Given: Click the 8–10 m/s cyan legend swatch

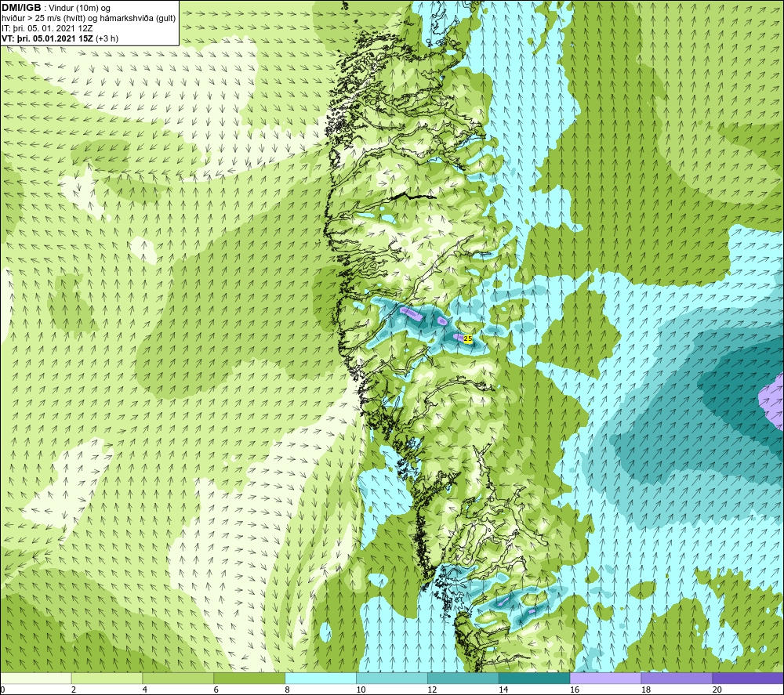Looking at the screenshot, I should 321,678.
